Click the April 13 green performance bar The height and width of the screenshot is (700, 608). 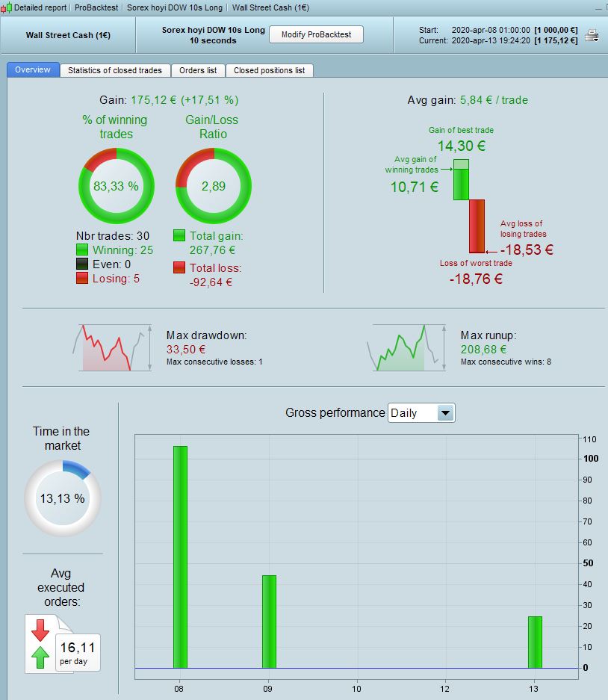[x=536, y=642]
